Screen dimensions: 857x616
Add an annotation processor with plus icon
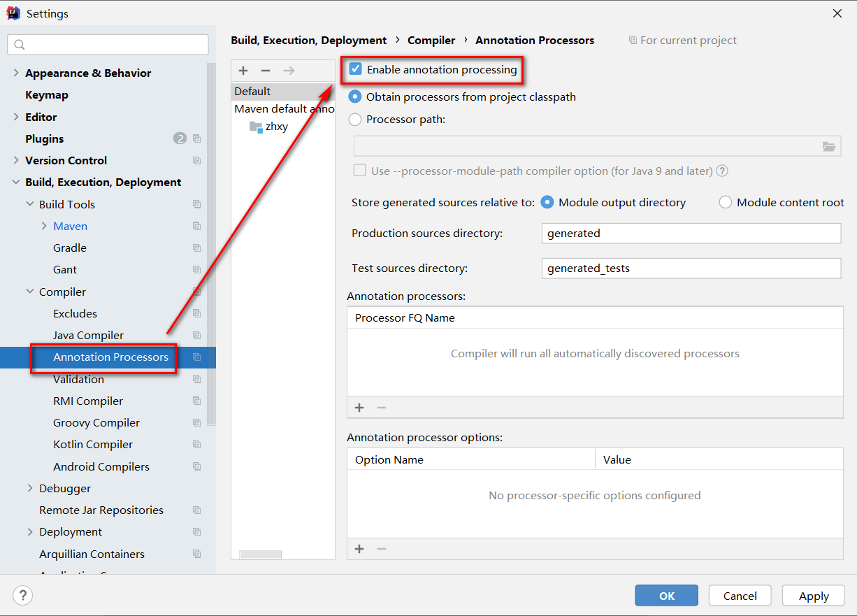[359, 408]
